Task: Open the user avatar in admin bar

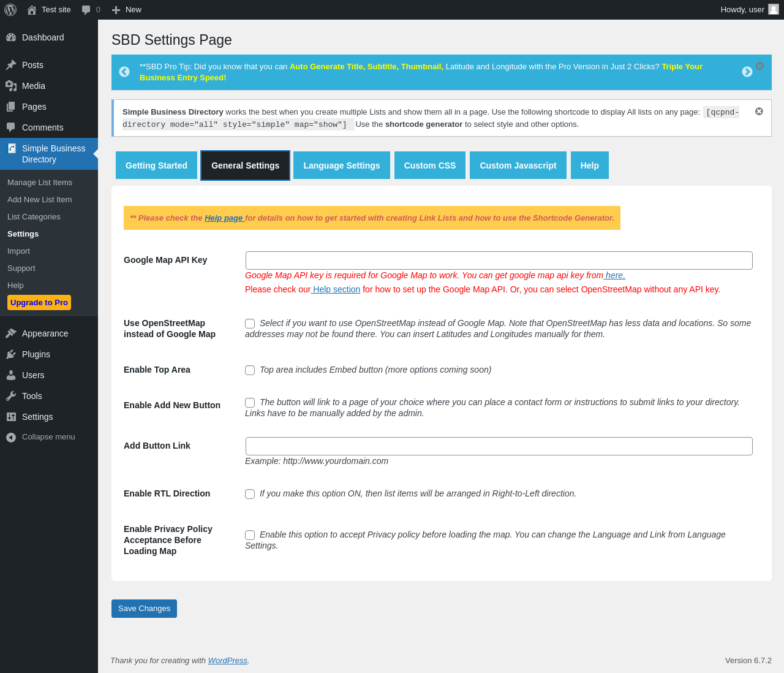Action: coord(774,9)
